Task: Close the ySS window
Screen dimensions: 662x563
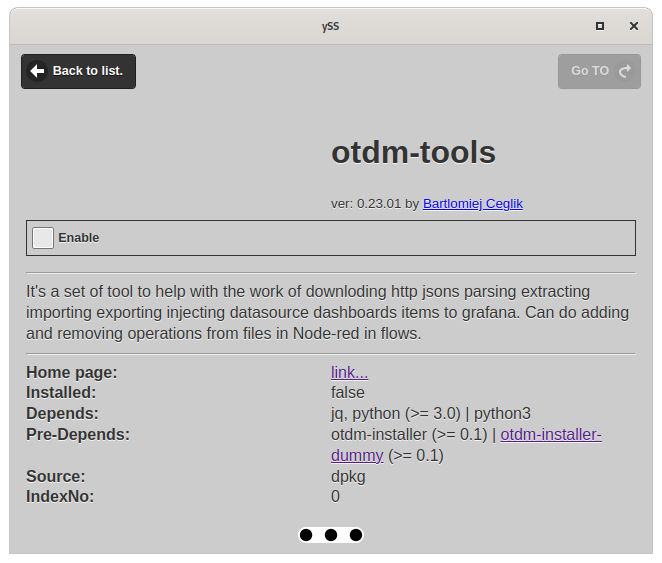Action: click(x=634, y=26)
